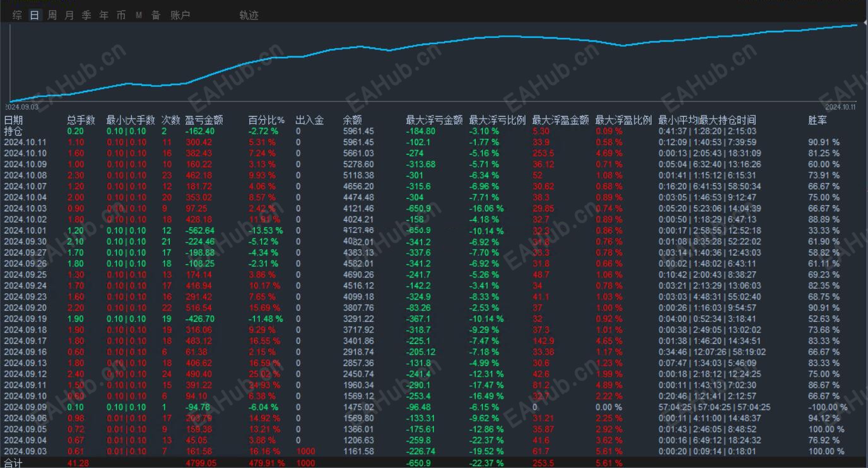
Task: Click the 总手数 column header
Action: pyautogui.click(x=81, y=120)
